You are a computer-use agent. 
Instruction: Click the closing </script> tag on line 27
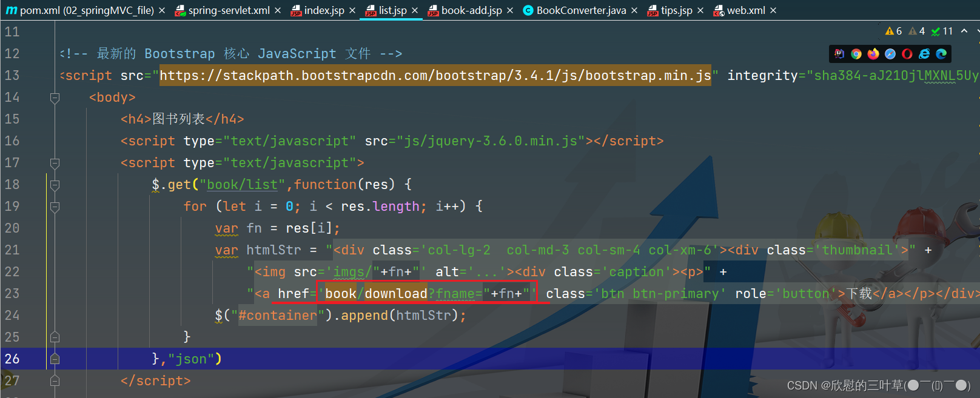[x=155, y=381]
